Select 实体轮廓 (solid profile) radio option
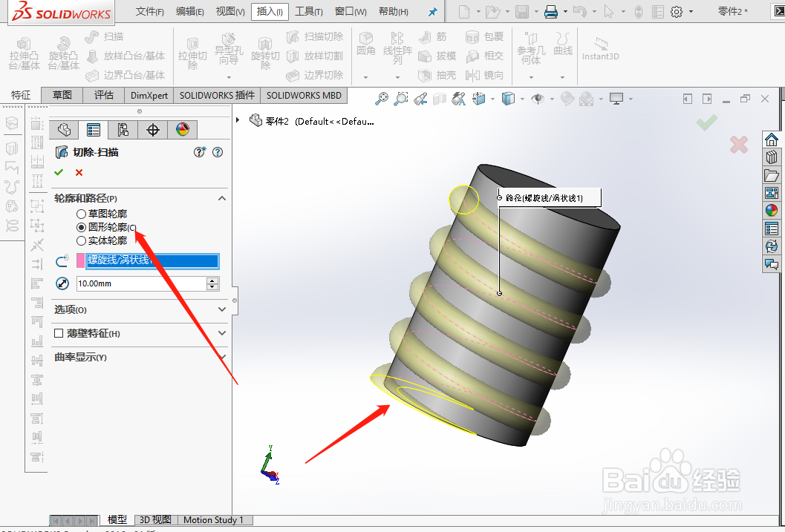Viewport: 785px width, 532px height. (x=81, y=241)
